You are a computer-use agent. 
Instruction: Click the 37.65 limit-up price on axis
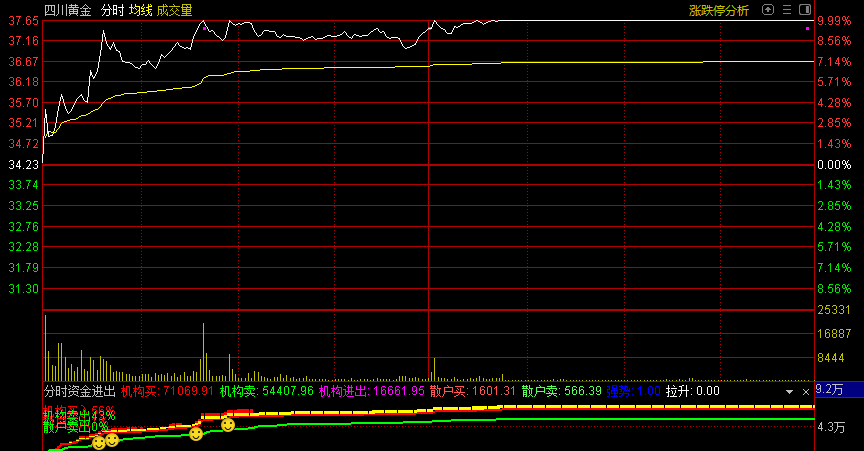coord(24,20)
